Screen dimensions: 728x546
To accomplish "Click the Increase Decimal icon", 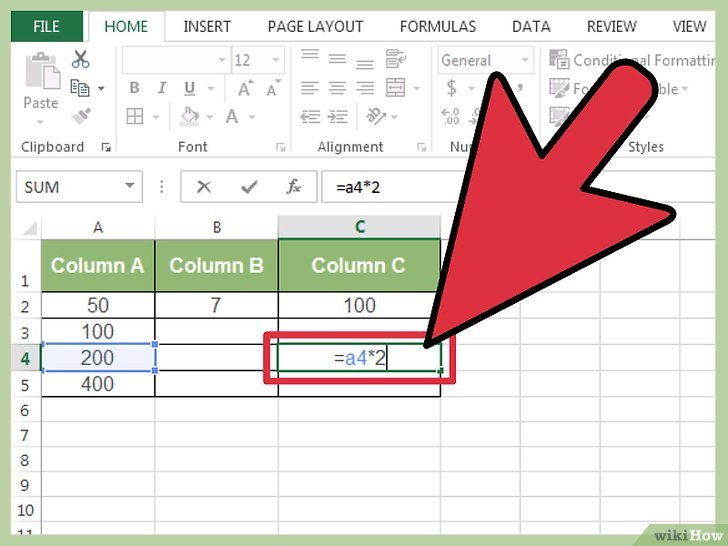I will pyautogui.click(x=450, y=116).
